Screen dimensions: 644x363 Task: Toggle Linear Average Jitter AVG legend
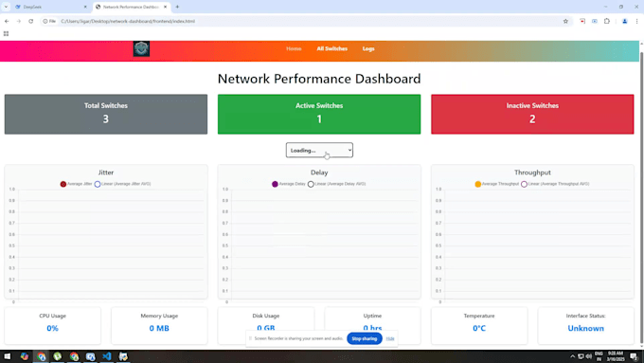coord(122,184)
